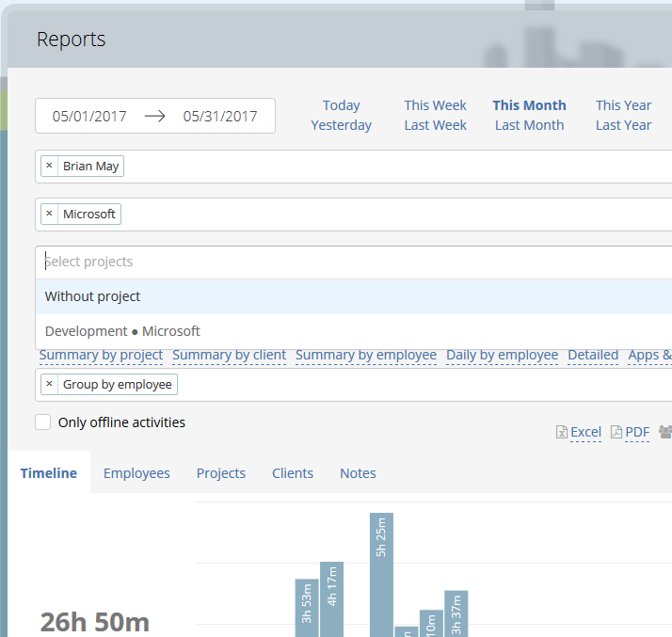Remove the Microsoft client tag
This screenshot has height=637, width=672.
coord(49,214)
